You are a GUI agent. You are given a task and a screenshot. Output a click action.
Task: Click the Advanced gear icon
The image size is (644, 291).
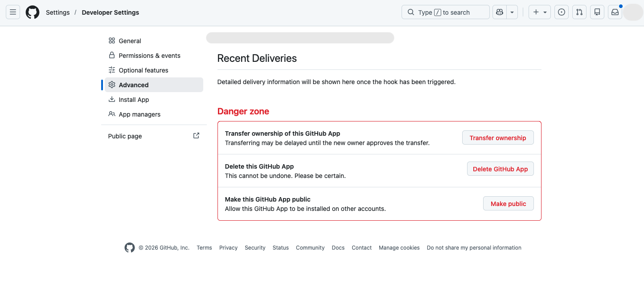coord(112,85)
